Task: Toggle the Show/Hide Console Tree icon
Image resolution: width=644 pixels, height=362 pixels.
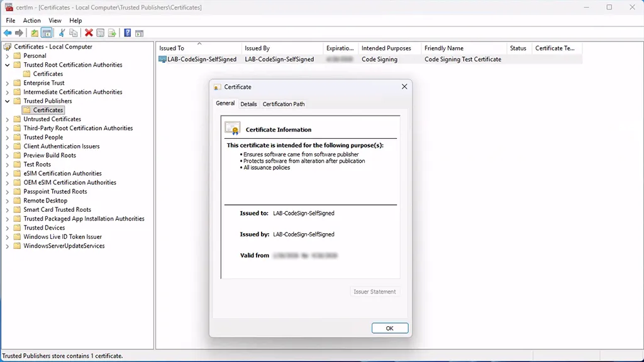Action: click(47, 33)
